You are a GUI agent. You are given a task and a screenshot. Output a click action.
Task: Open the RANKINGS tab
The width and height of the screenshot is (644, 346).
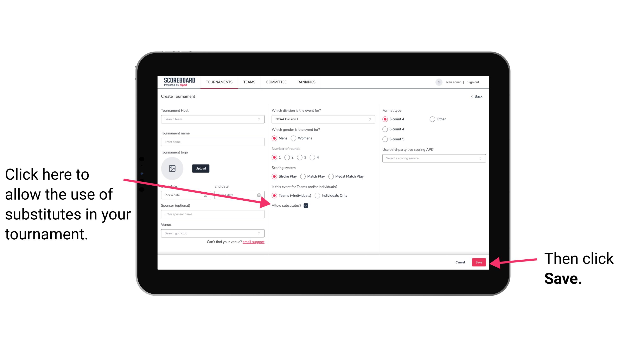306,82
